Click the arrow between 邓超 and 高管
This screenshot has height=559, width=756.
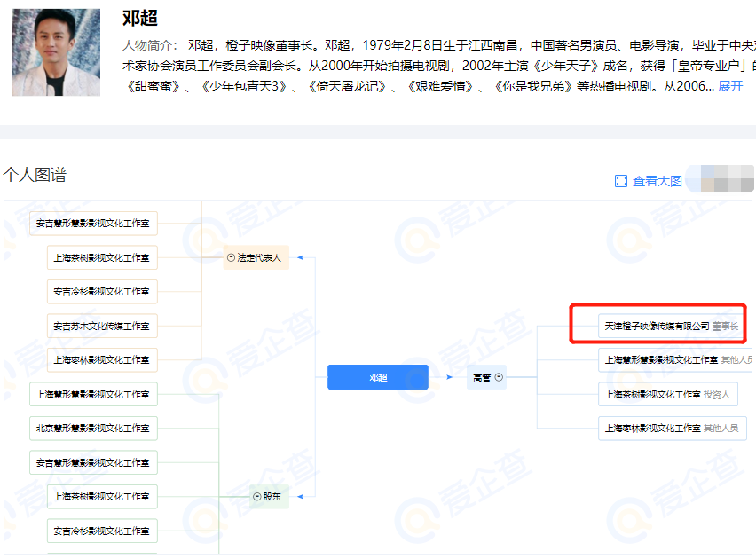click(x=448, y=376)
